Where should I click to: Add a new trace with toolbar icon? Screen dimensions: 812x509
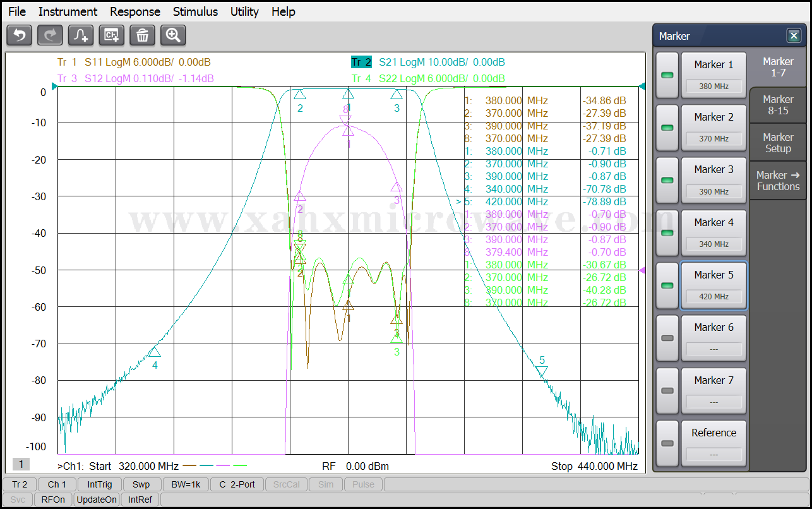(81, 35)
